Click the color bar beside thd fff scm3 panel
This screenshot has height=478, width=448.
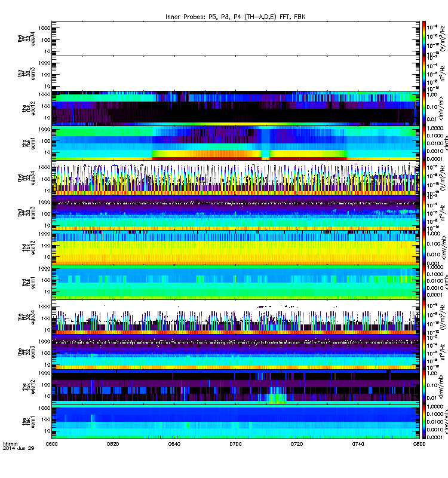tap(424, 213)
